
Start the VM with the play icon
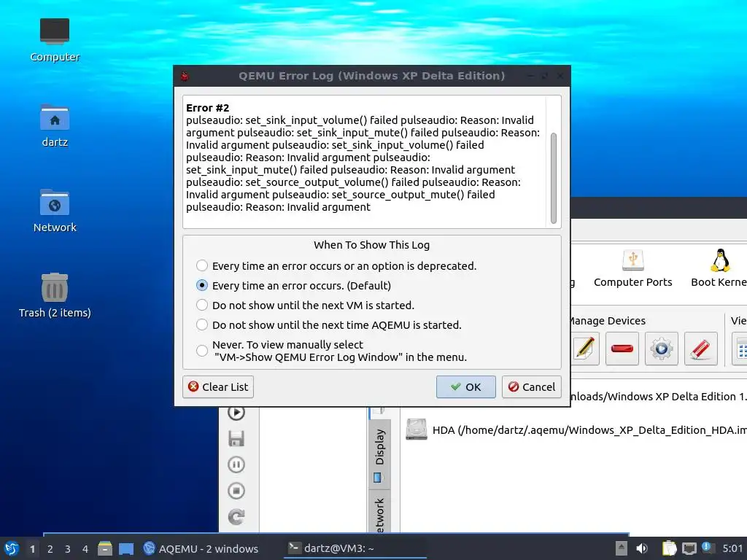[236, 413]
